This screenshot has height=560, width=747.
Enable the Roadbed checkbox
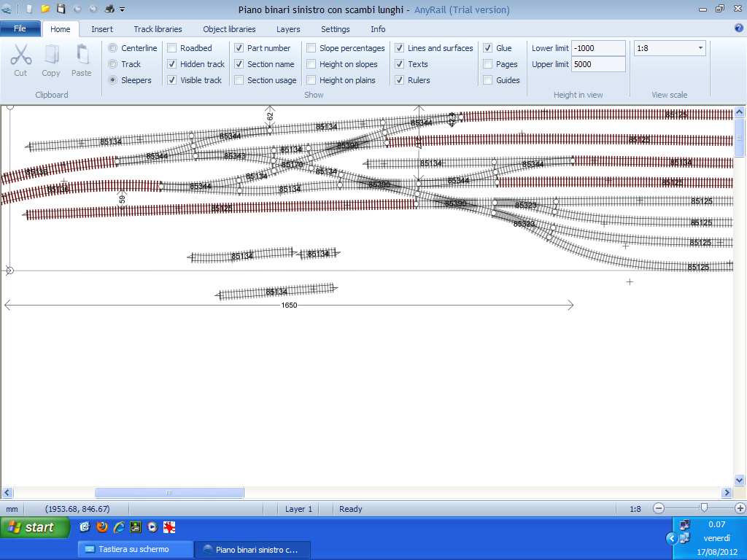pos(172,48)
